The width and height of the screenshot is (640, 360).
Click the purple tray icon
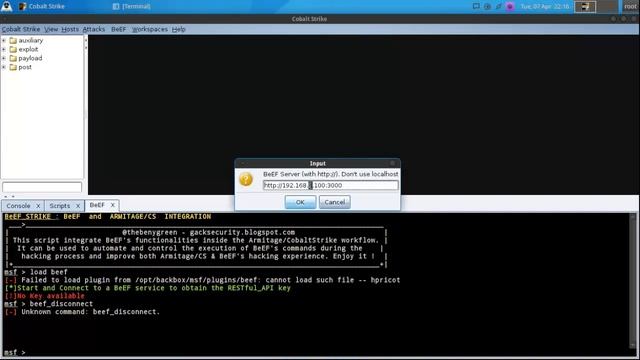(x=510, y=6)
